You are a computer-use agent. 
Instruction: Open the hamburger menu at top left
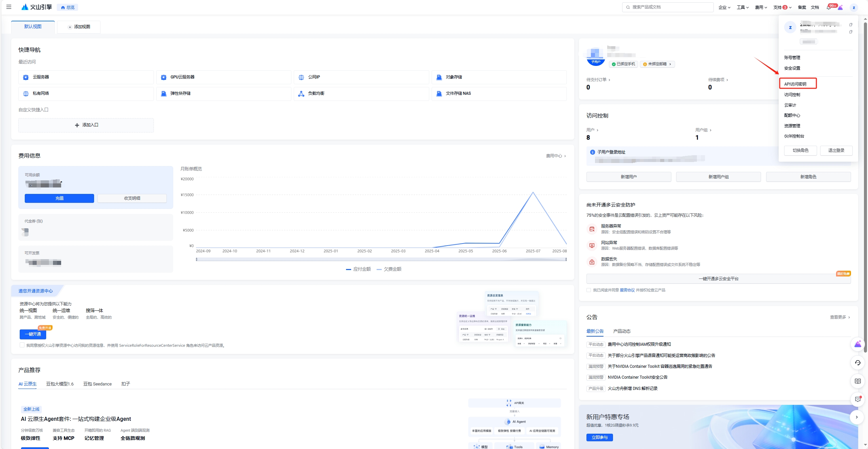[9, 7]
